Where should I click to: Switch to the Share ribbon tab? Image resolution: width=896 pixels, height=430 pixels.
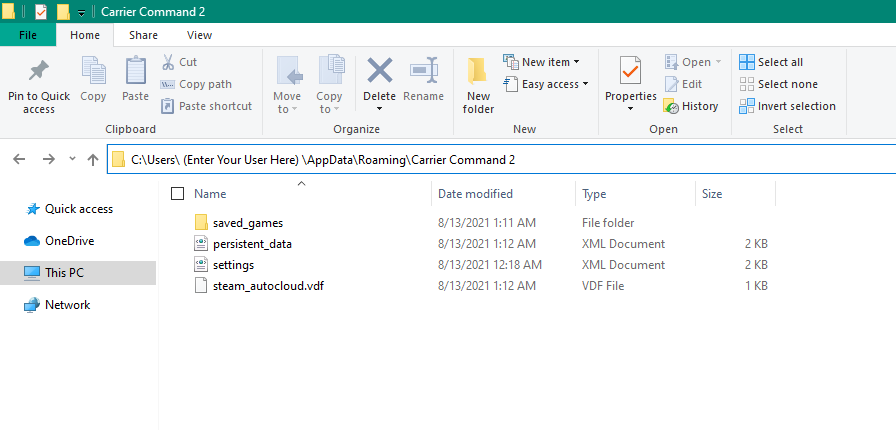pos(143,35)
